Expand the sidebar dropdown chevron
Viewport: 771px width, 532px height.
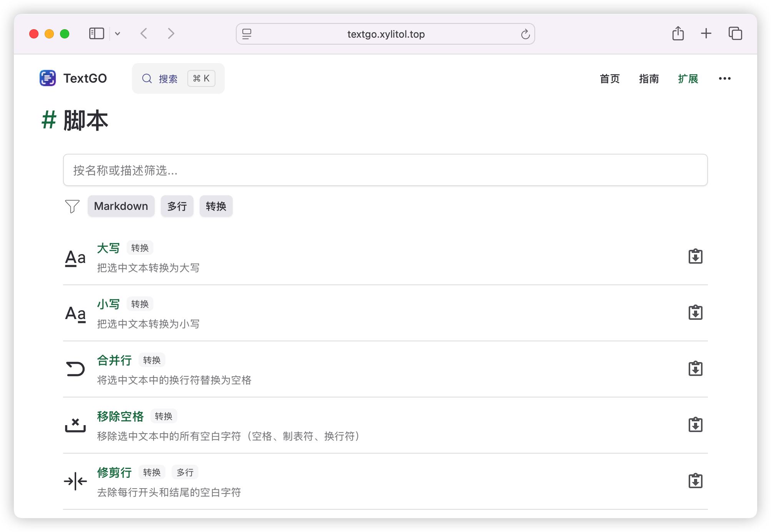(x=118, y=34)
